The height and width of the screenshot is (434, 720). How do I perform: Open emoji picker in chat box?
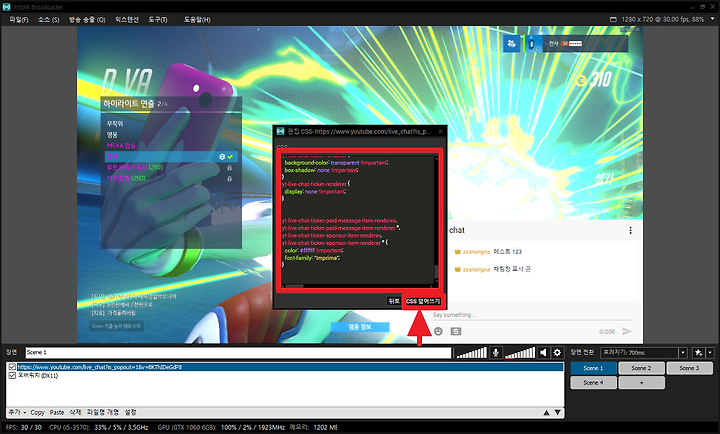tap(438, 331)
